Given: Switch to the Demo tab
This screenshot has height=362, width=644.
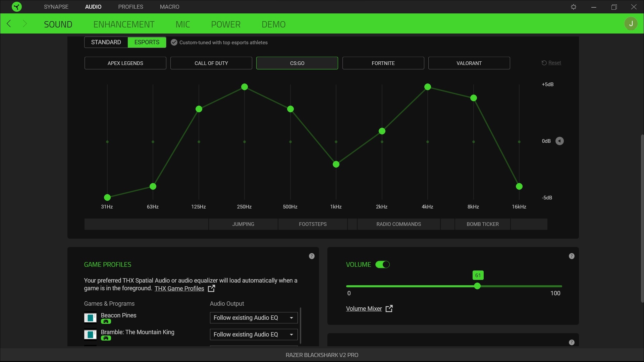Looking at the screenshot, I should [274, 24].
